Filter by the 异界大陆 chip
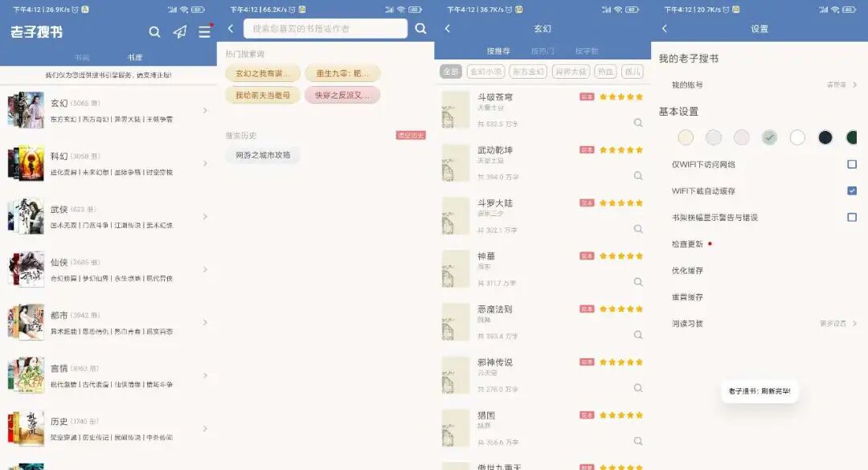Viewport: 868px width, 470px height. click(571, 72)
